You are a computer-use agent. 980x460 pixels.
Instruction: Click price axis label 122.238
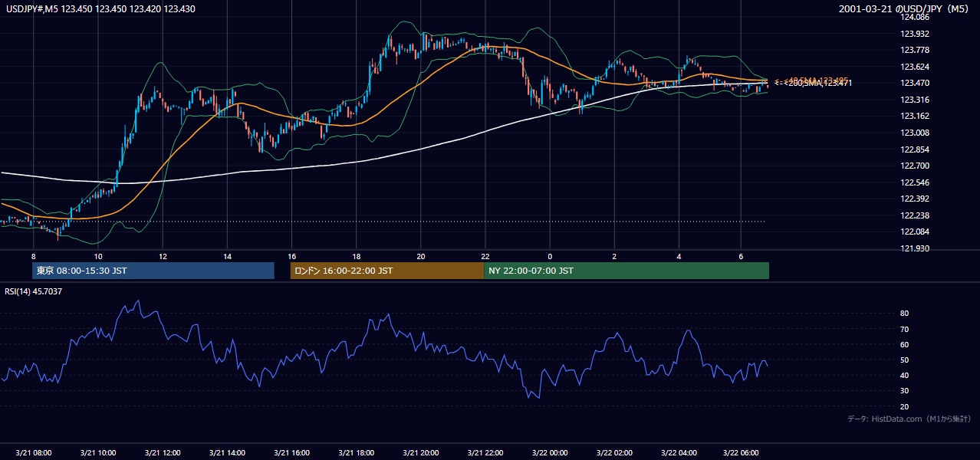(x=913, y=215)
